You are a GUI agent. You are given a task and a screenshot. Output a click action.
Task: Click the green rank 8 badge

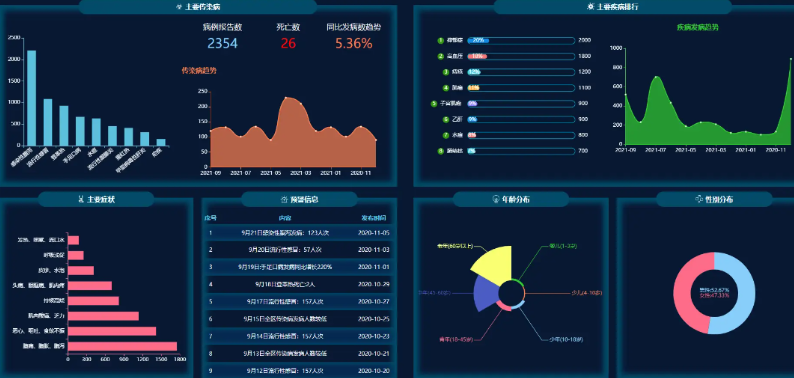[x=441, y=151]
